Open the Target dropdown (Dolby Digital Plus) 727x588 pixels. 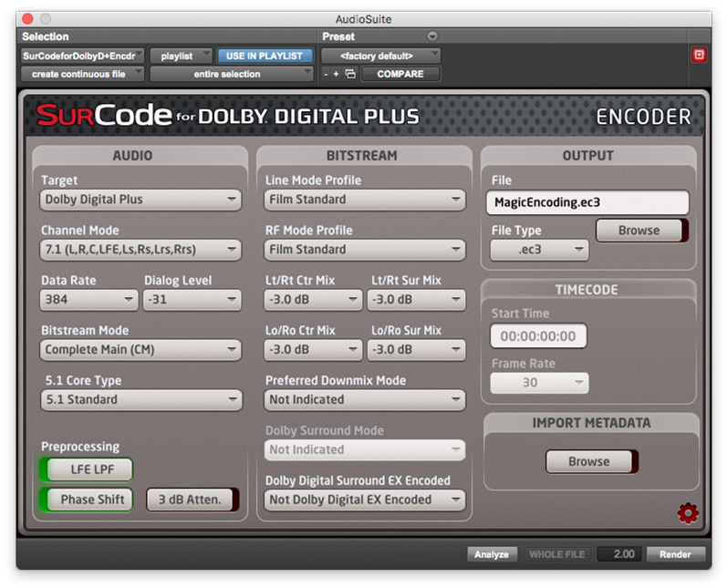point(140,200)
